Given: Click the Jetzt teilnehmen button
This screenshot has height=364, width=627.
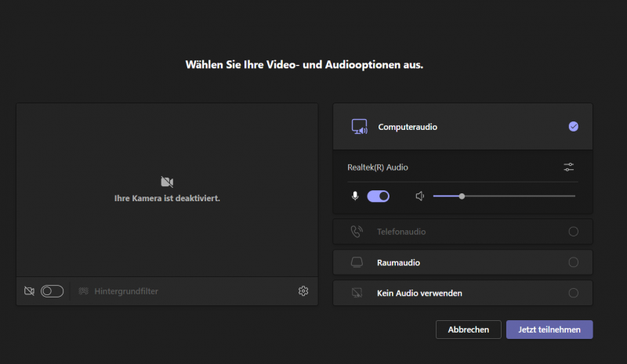Looking at the screenshot, I should 549,330.
